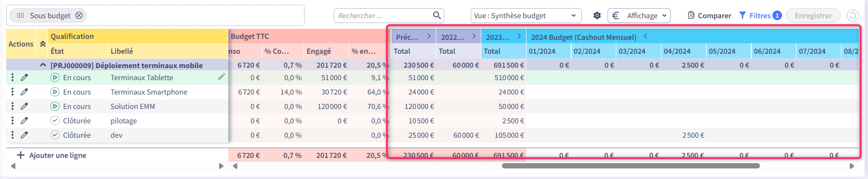Expand the 2022 column group
The height and width of the screenshot is (179, 868).
474,36
